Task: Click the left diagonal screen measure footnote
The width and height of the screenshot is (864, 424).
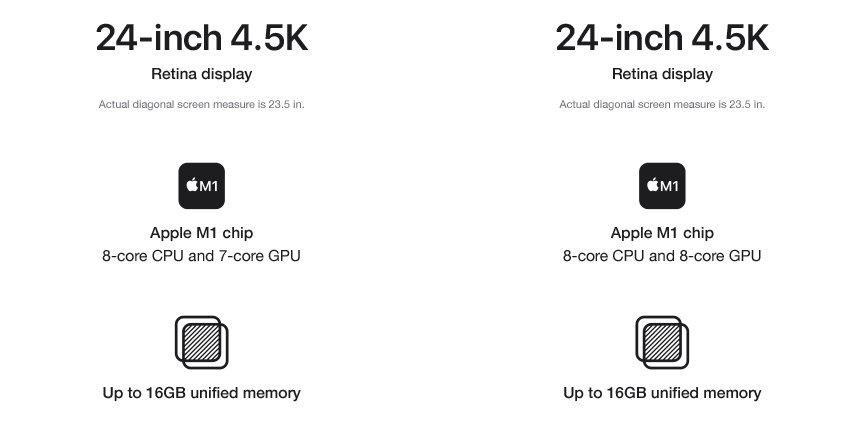Action: point(202,104)
